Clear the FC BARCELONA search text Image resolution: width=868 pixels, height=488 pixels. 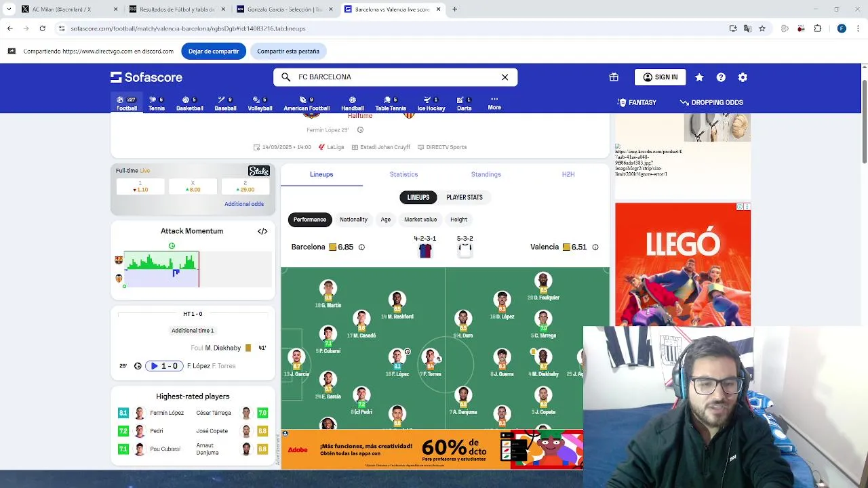pos(505,77)
